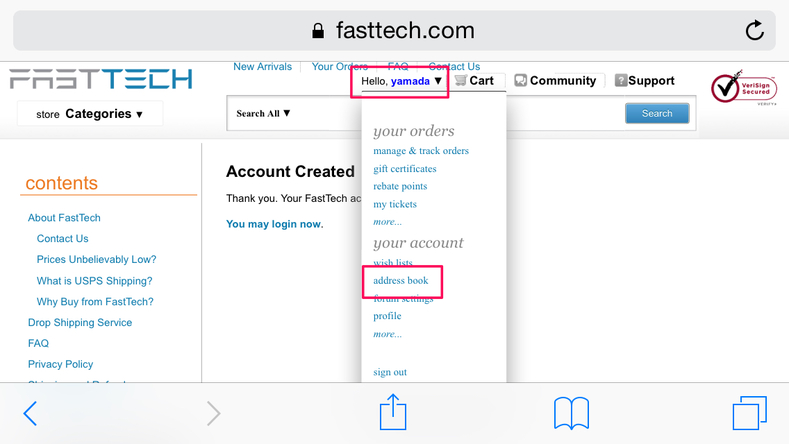The image size is (789, 444).
Task: Click sign out in account menu
Action: click(x=390, y=372)
